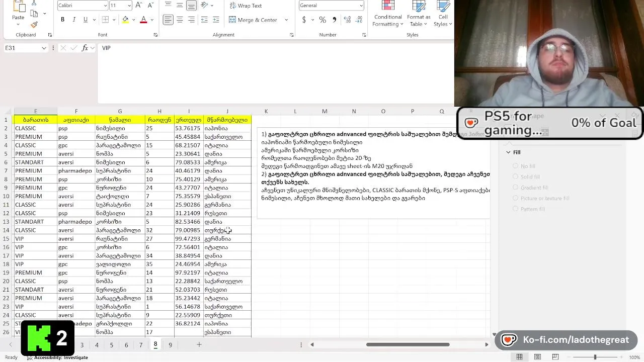Screen dimensions: 644x362
Task: Click the Merge & Center button
Action: click(x=254, y=20)
